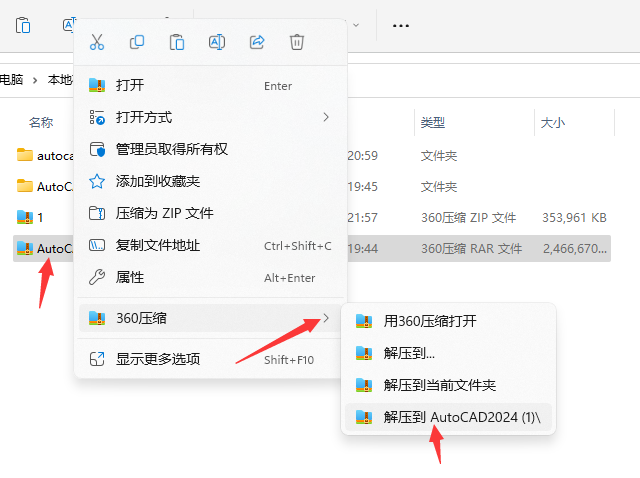Select 压缩为 ZIP 文件
The height and width of the screenshot is (478, 640).
tap(210, 213)
